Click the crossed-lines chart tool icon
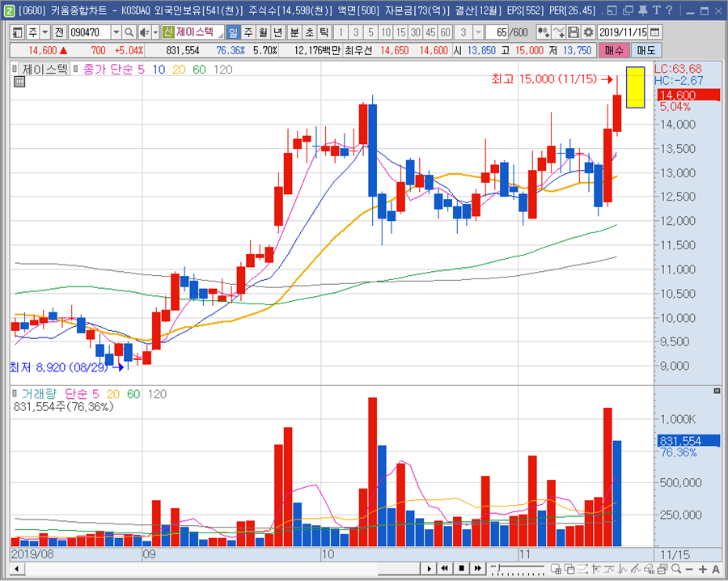This screenshot has height=581, width=728. [558, 32]
